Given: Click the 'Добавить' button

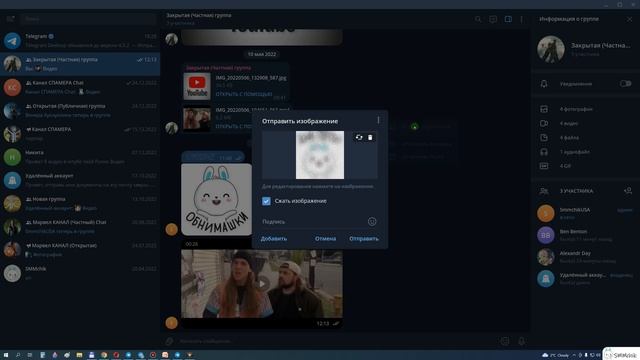Looking at the screenshot, I should (x=273, y=238).
